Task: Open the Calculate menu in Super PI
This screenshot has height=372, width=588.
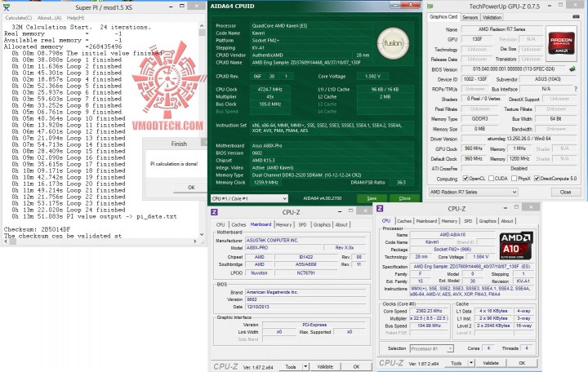Action: tap(18, 18)
